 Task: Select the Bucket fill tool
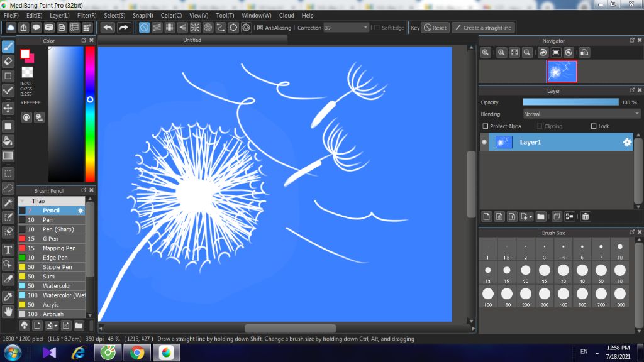pyautogui.click(x=8, y=141)
